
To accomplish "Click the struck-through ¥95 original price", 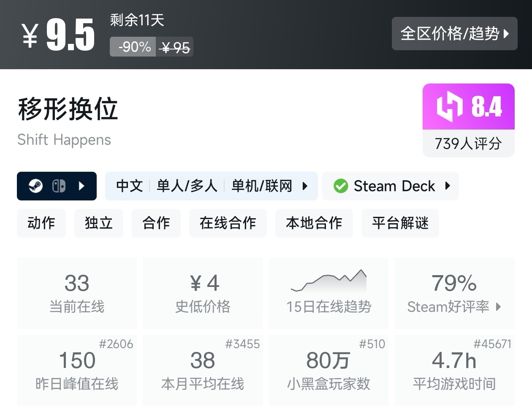I will 175,48.
